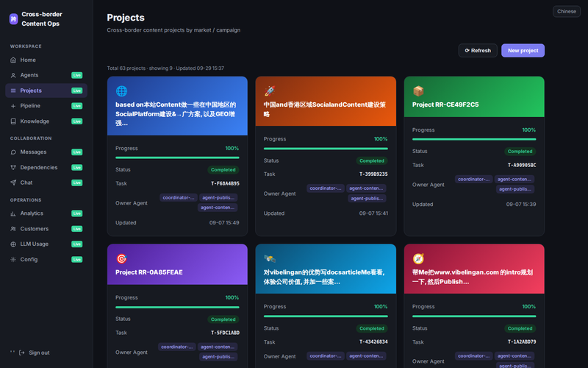Click the Completed status on Project RR-CE49F2C5
The height and width of the screenshot is (368, 588).
(520, 152)
